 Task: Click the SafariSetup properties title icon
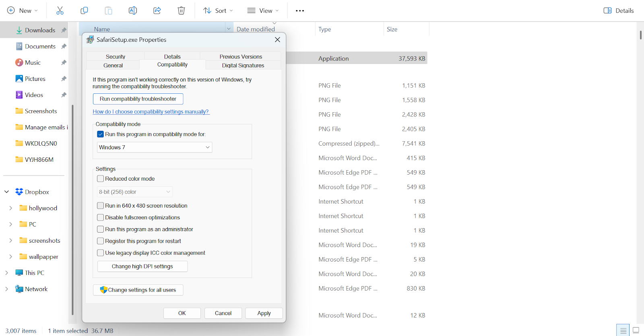pos(90,39)
